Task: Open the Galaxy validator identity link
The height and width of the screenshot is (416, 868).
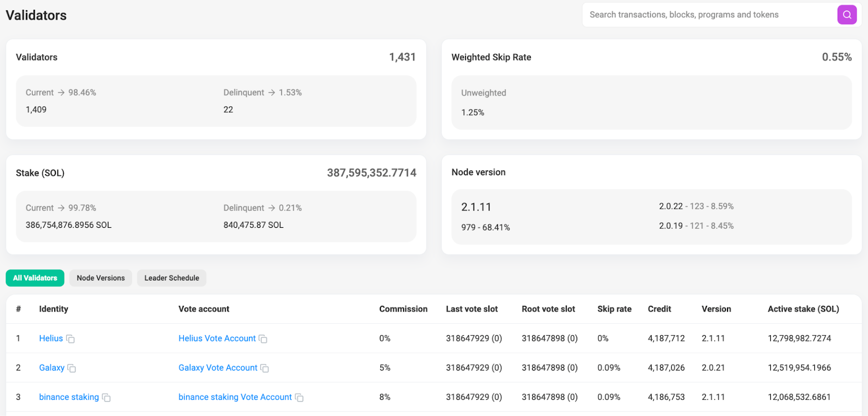Action: (52, 368)
